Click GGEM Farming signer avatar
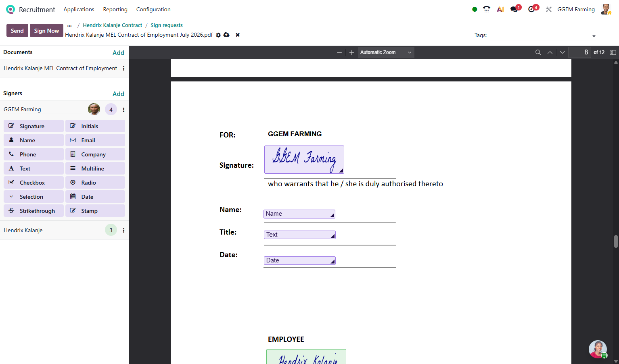 (94, 109)
